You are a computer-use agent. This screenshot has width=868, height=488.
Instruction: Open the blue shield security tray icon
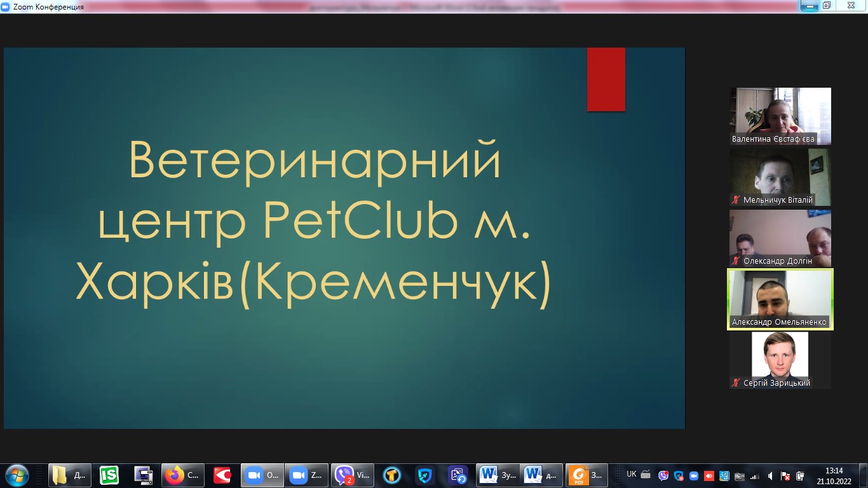[x=679, y=475]
